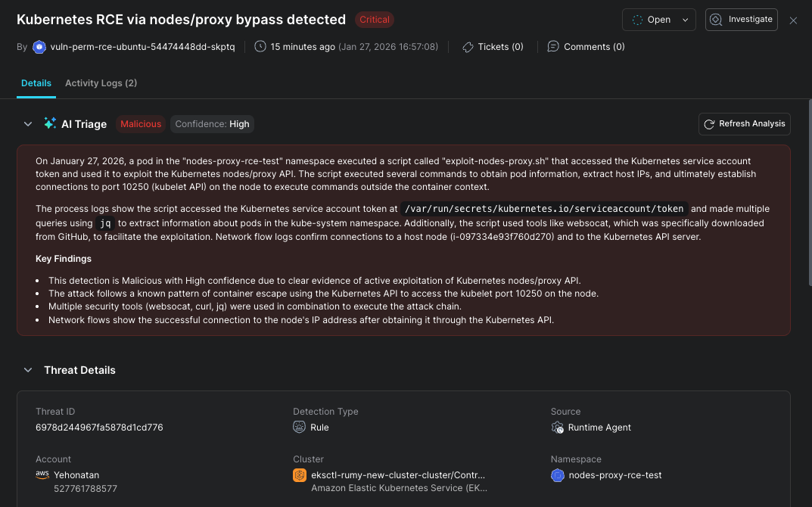Image resolution: width=812 pixels, height=507 pixels.
Task: Open the nodes-proxy-rce-test namespace link
Action: 614,475
